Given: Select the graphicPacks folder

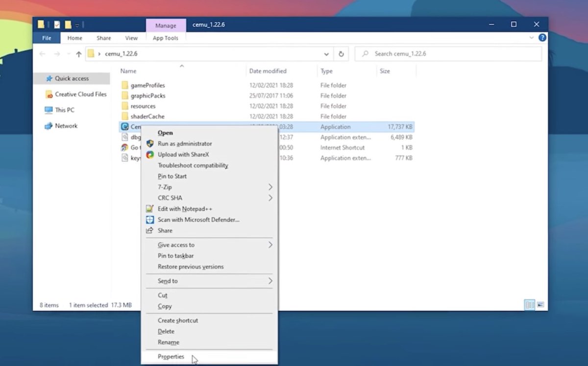Looking at the screenshot, I should pyautogui.click(x=147, y=96).
